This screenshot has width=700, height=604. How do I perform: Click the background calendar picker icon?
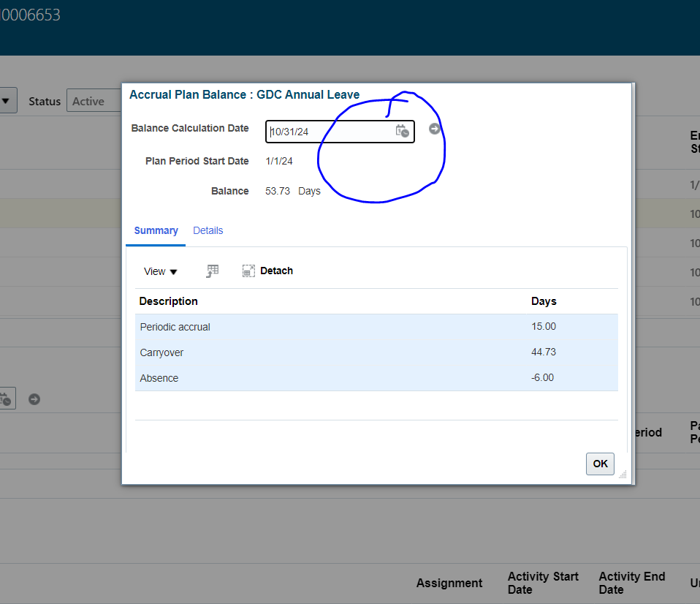tap(7, 398)
